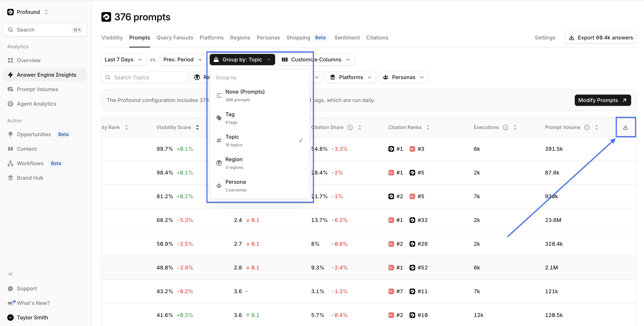Image resolution: width=644 pixels, height=326 pixels.
Task: Go to the Sentiment tab
Action: [x=347, y=37]
